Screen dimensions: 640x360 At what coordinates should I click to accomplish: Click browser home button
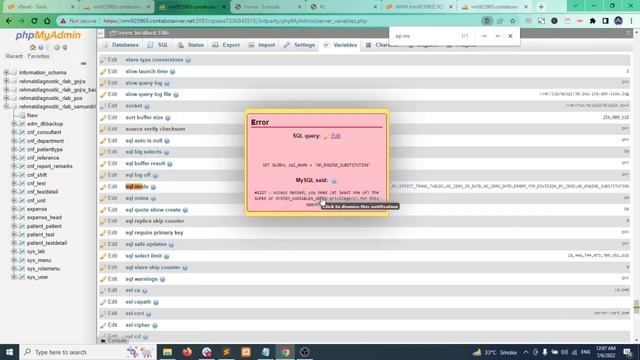(47, 21)
